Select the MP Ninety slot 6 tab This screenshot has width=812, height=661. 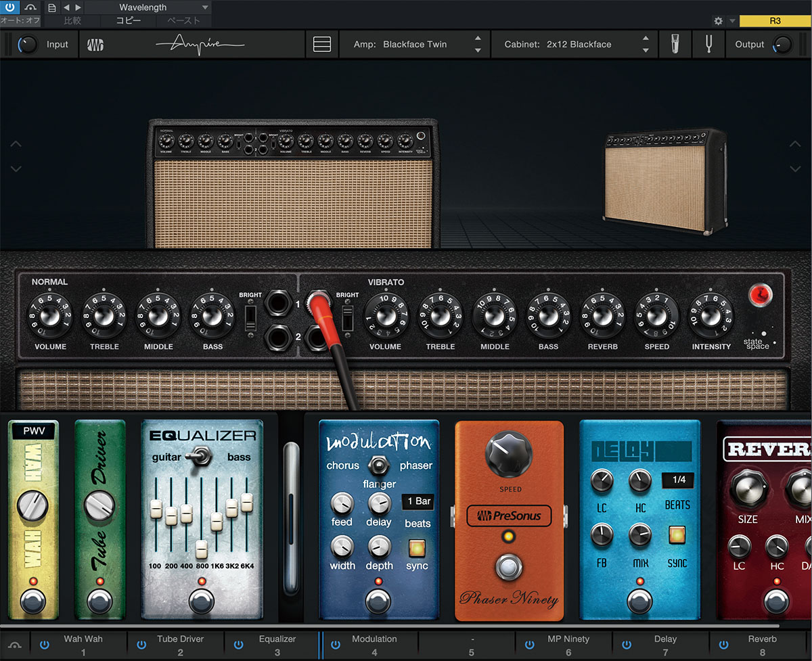click(x=564, y=645)
